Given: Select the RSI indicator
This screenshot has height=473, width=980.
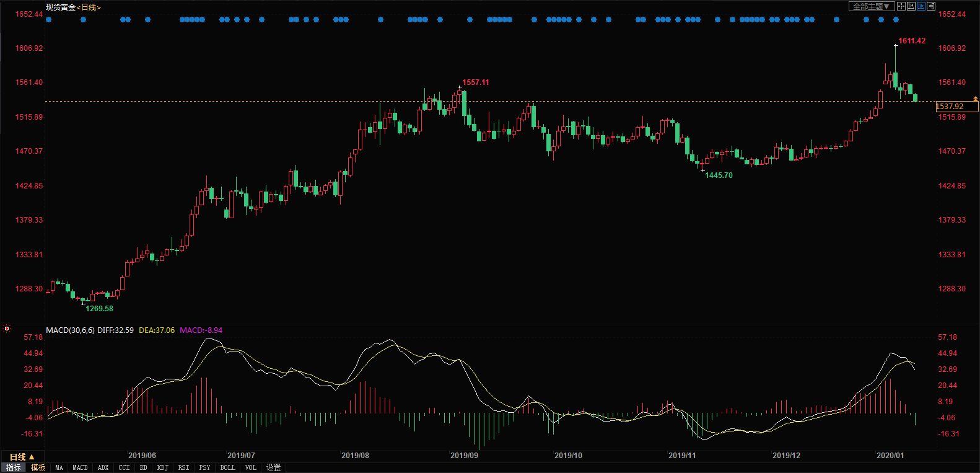Looking at the screenshot, I should point(183,467).
